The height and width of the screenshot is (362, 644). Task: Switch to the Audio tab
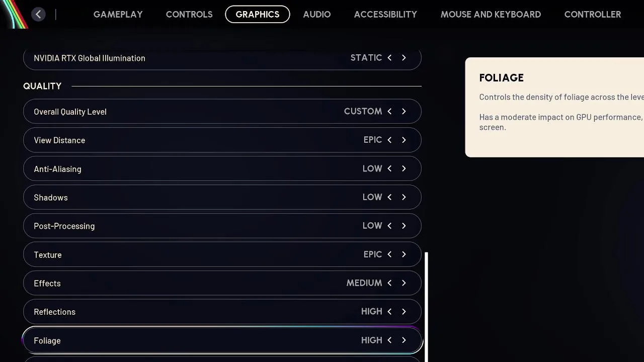(x=316, y=15)
